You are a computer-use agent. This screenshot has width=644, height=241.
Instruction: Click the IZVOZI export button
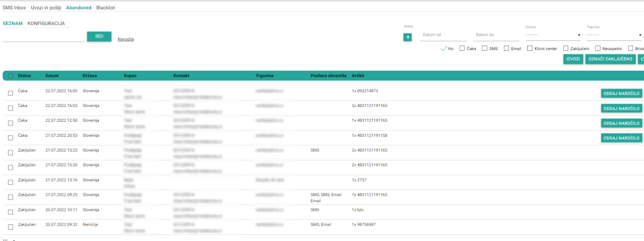(573, 59)
